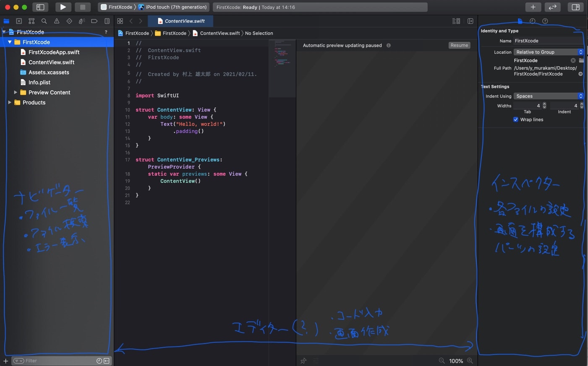
Task: Reveal full path in Finder arrow
Action: (580, 74)
